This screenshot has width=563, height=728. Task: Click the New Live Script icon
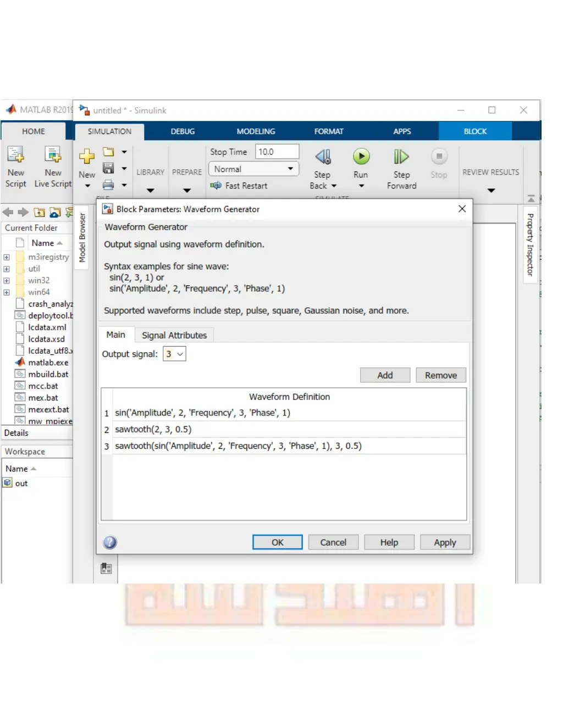pyautogui.click(x=53, y=155)
